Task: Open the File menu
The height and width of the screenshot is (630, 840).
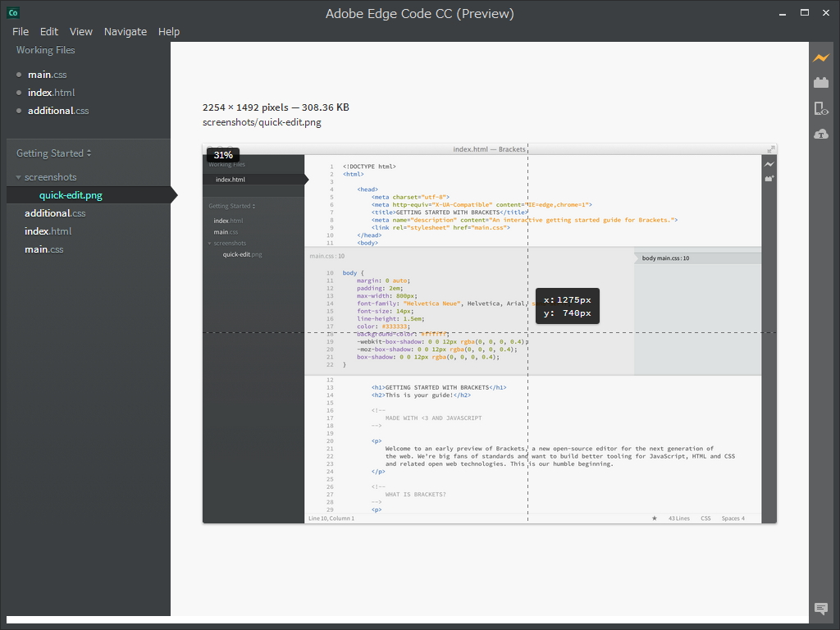Action: click(21, 31)
